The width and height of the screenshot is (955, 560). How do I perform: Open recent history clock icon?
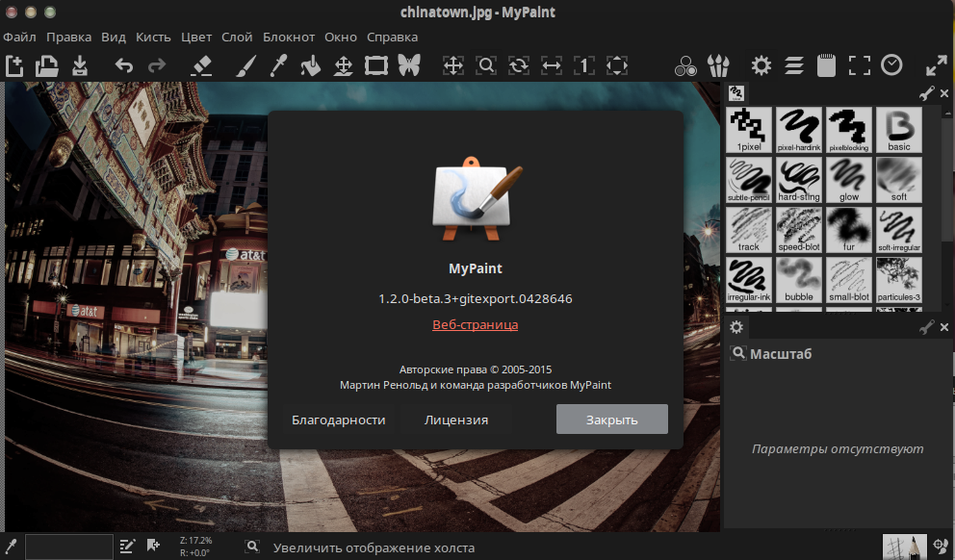pyautogui.click(x=891, y=65)
